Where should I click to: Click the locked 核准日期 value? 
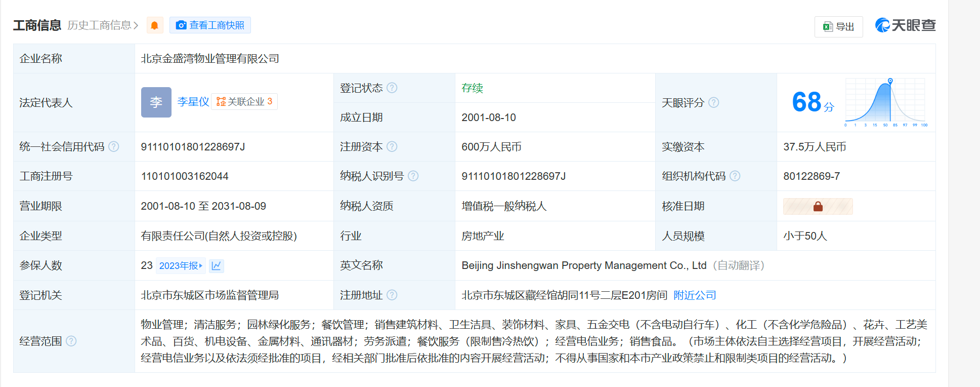(x=818, y=206)
